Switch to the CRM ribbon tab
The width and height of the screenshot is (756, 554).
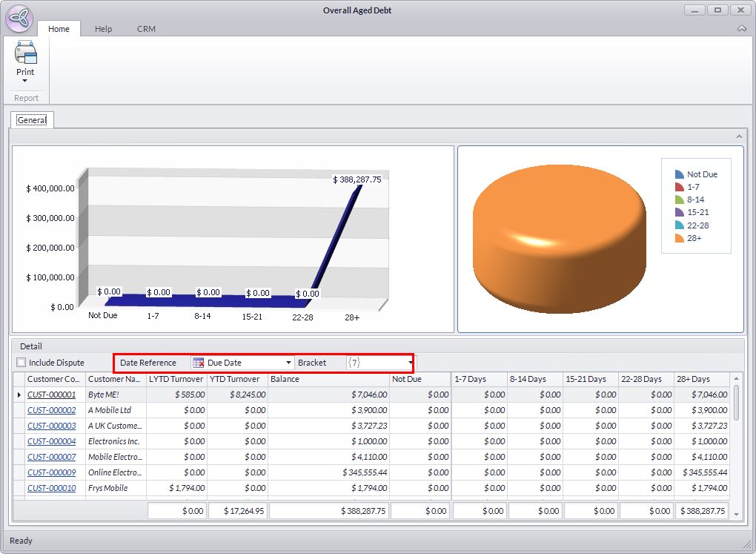(146, 29)
